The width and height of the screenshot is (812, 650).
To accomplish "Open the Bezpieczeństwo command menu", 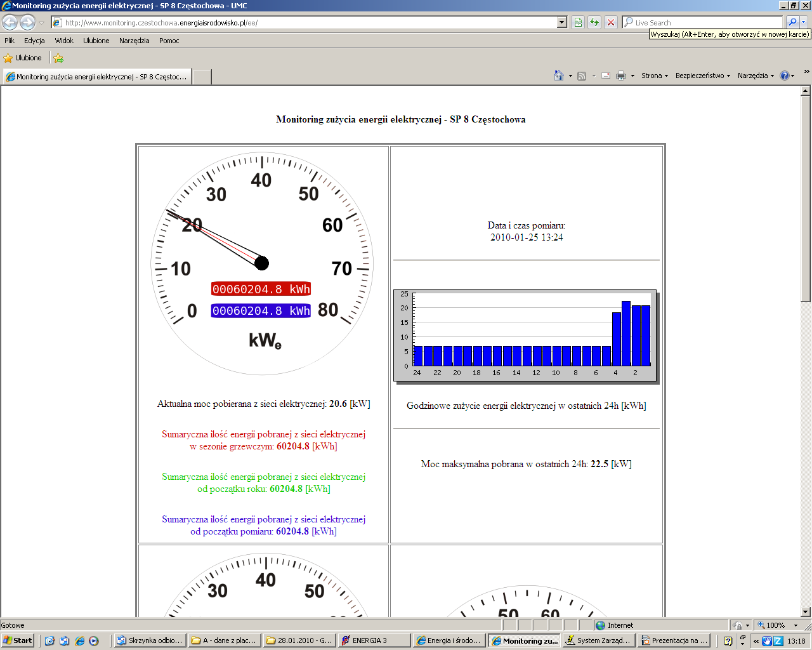I will (x=703, y=76).
